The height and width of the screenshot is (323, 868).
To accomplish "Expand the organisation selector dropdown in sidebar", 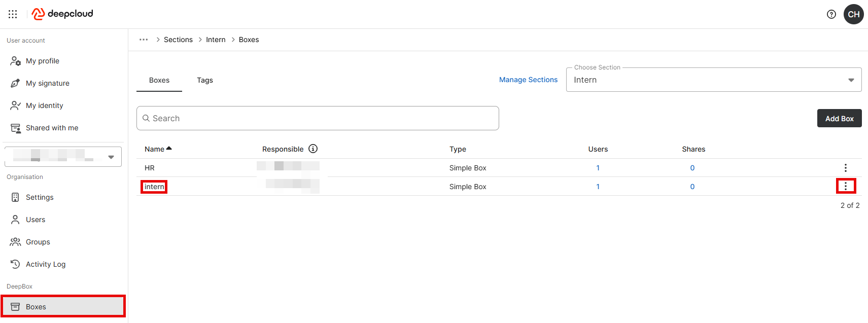I will (111, 157).
